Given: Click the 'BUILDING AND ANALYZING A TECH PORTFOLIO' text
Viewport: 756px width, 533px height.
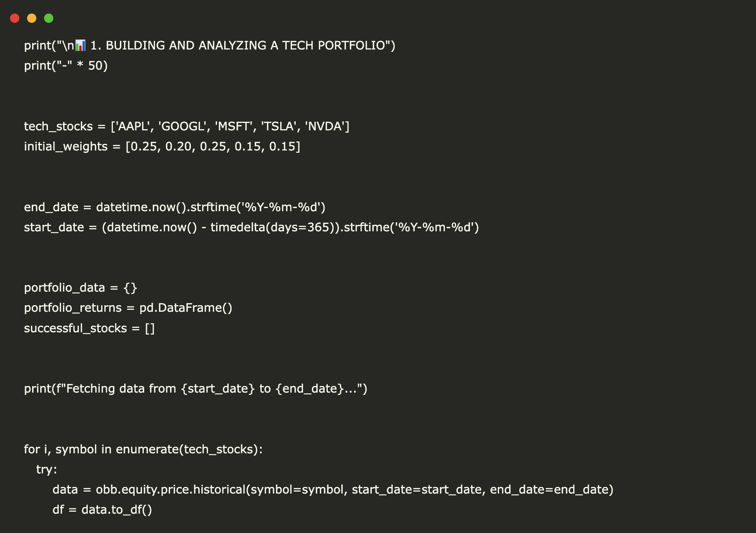Looking at the screenshot, I should coord(245,46).
